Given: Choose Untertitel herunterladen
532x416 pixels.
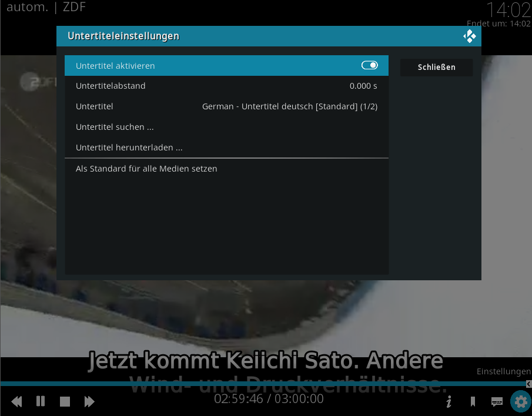Looking at the screenshot, I should tap(226, 147).
